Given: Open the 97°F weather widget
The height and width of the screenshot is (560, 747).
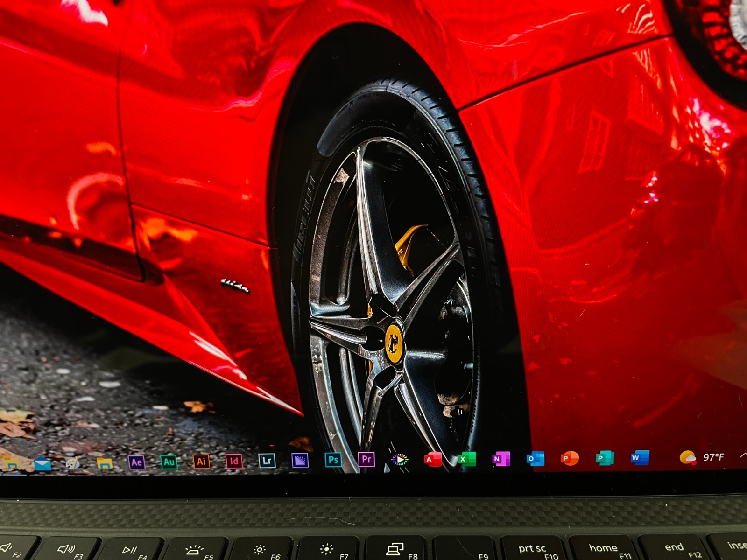Looking at the screenshot, I should tap(702, 457).
